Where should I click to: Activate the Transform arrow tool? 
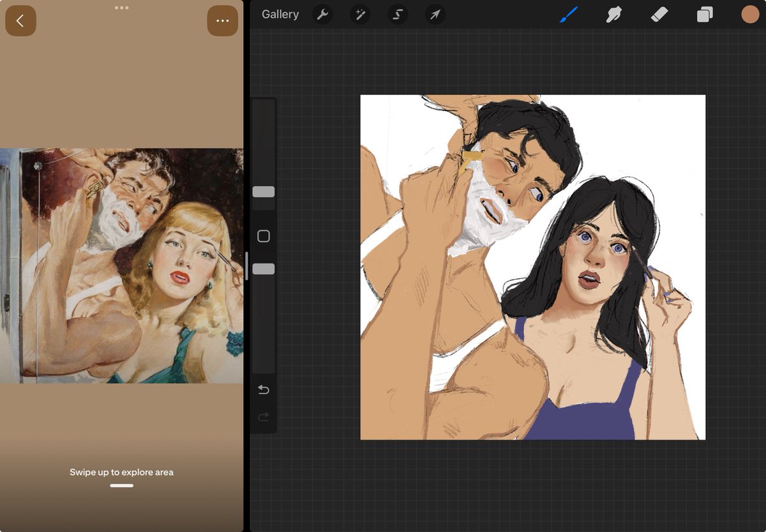[435, 15]
